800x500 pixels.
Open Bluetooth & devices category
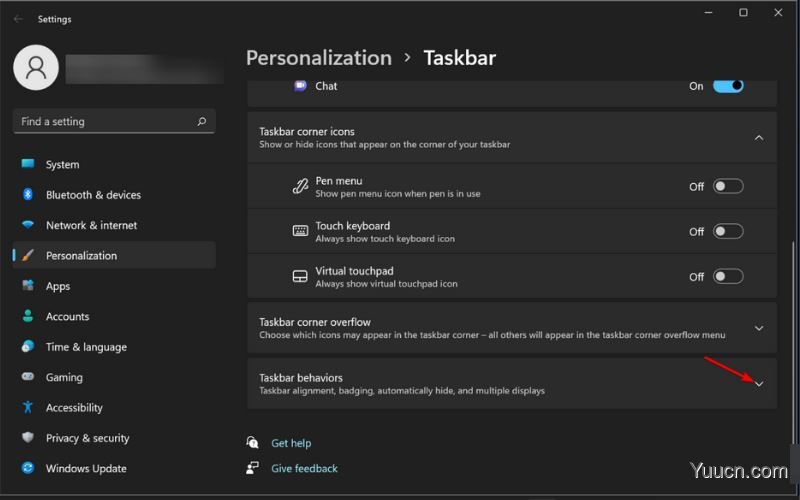tap(114, 194)
